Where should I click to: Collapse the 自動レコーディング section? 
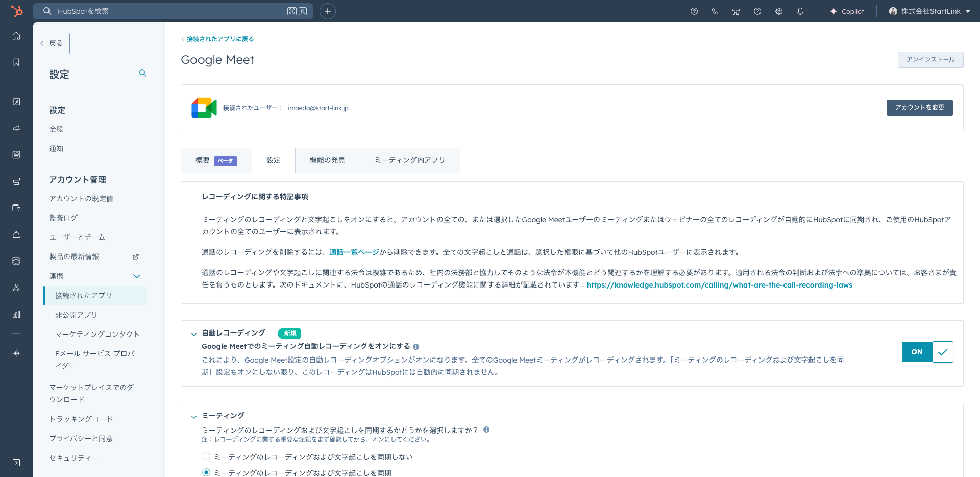click(x=194, y=334)
